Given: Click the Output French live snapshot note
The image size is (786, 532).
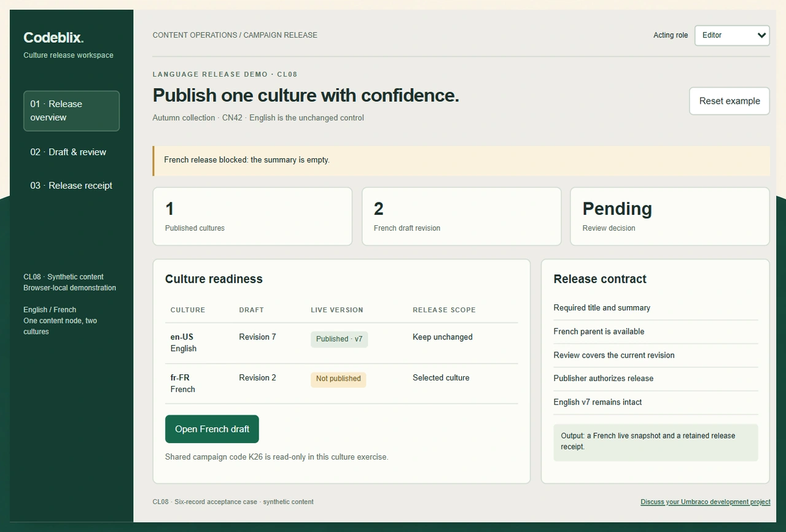Looking at the screenshot, I should coord(656,442).
